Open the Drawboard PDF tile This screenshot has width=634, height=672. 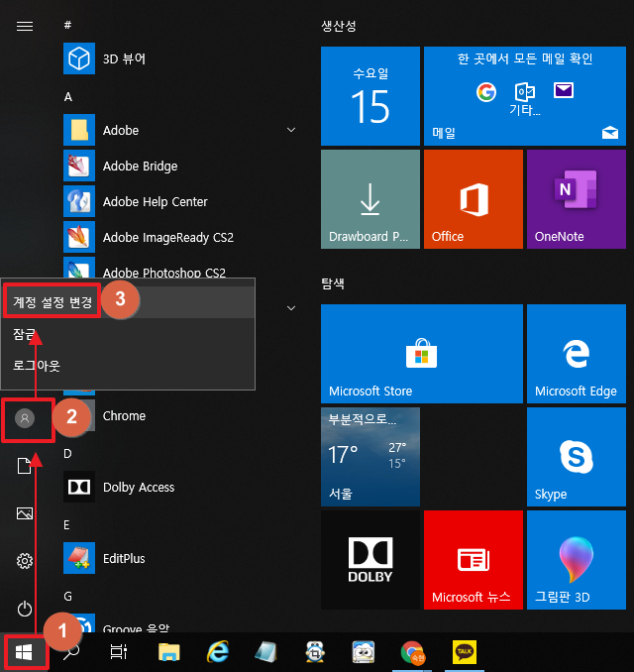click(x=370, y=199)
